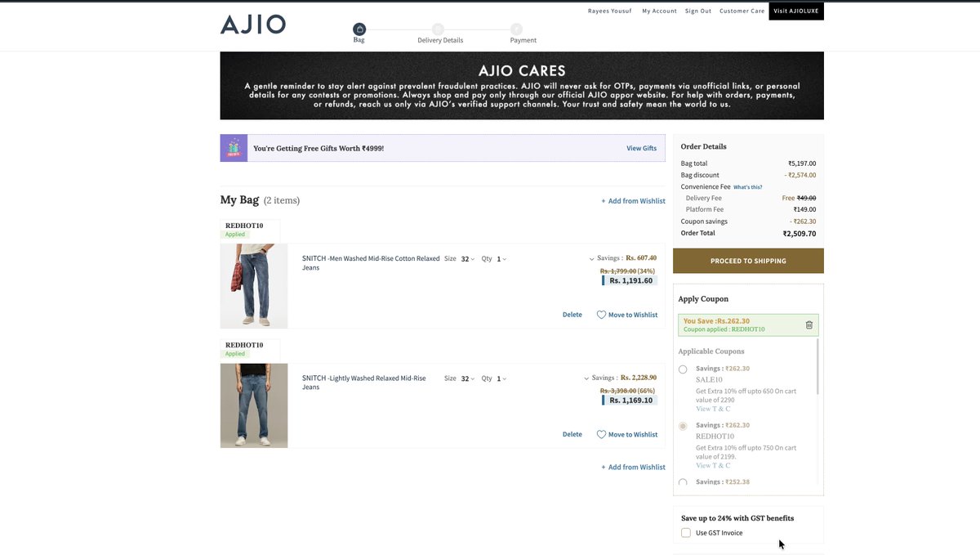The image size is (980, 555).
Task: Expand savings of Rs. 2,228.90
Action: 586,378
